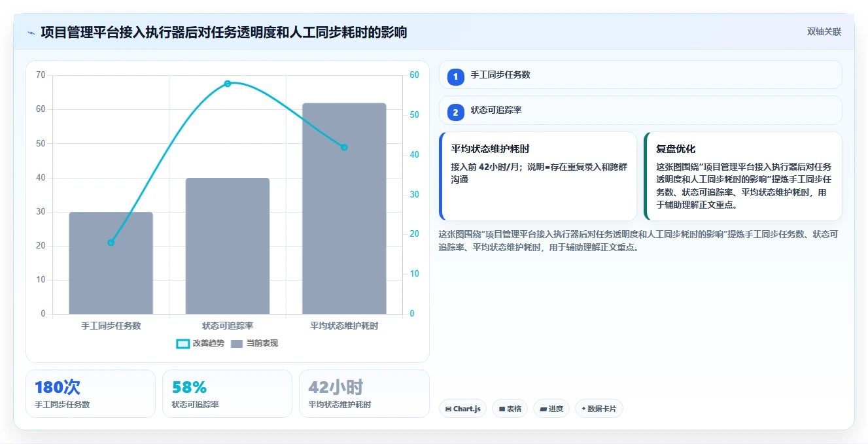Click the lightning icon beside the title
The height and width of the screenshot is (444, 868).
click(31, 32)
